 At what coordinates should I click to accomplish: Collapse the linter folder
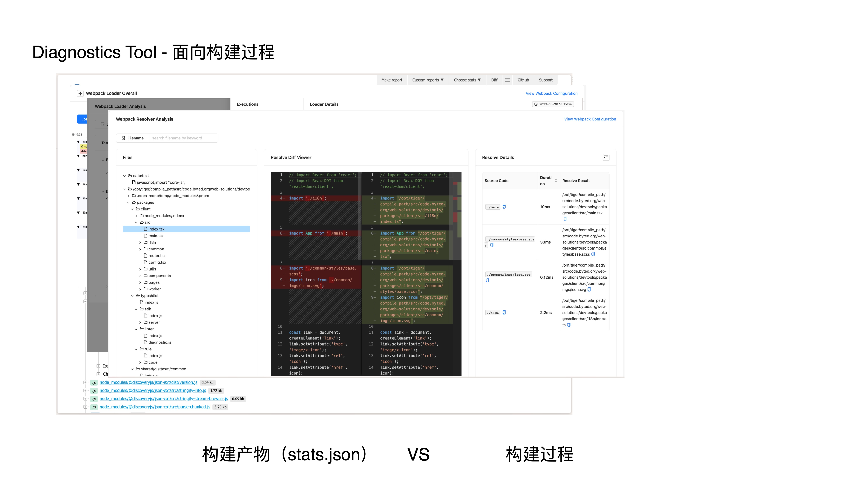136,329
